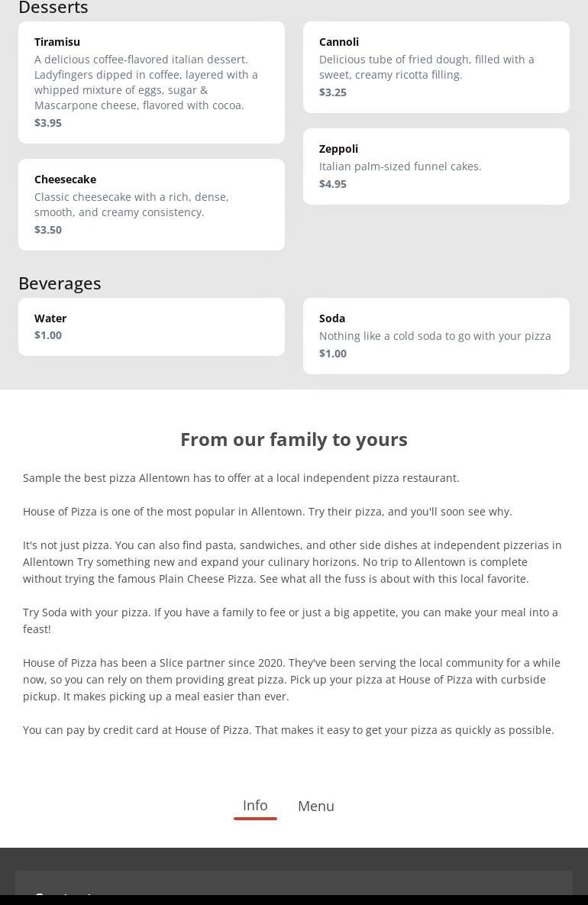This screenshot has height=905, width=588.
Task: Switch to the Info tab
Action: (255, 806)
